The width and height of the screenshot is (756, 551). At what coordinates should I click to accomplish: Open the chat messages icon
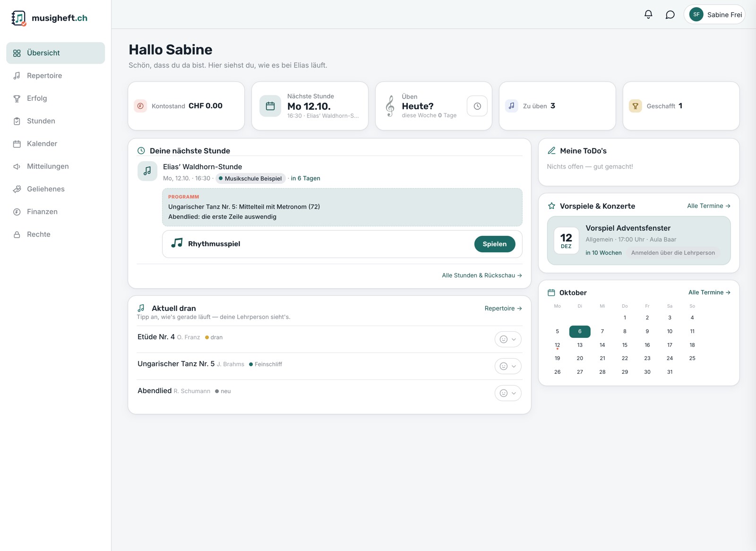pos(670,15)
